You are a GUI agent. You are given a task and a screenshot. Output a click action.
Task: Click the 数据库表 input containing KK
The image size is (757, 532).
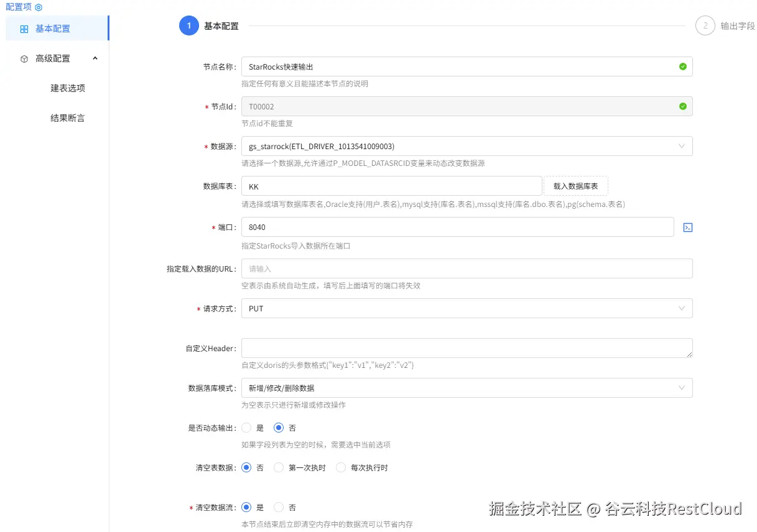click(392, 186)
